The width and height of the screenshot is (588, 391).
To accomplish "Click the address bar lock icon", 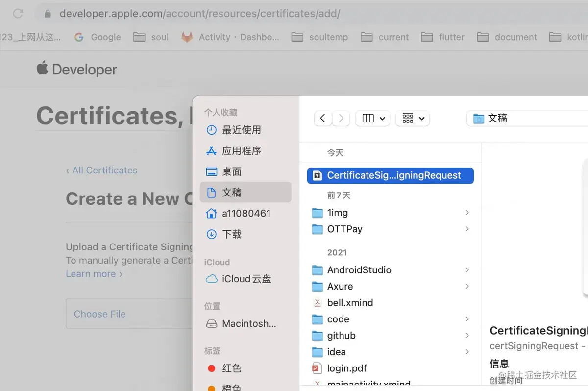I will [x=48, y=14].
